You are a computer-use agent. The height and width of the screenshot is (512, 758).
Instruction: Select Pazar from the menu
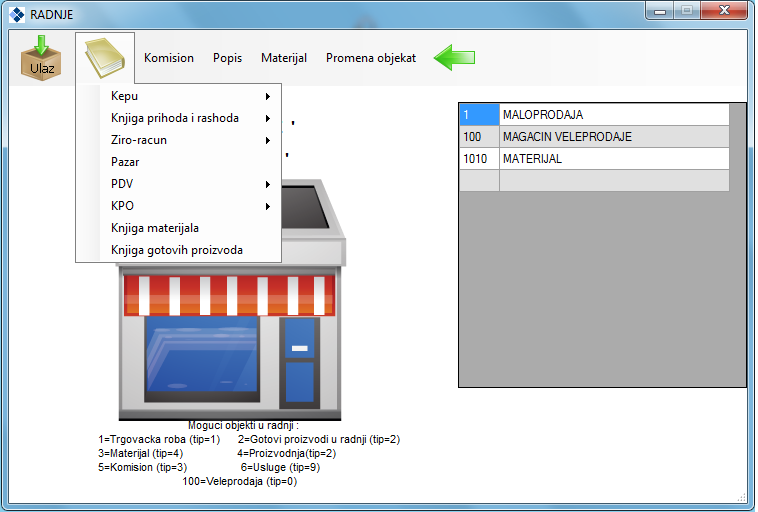[126, 162]
